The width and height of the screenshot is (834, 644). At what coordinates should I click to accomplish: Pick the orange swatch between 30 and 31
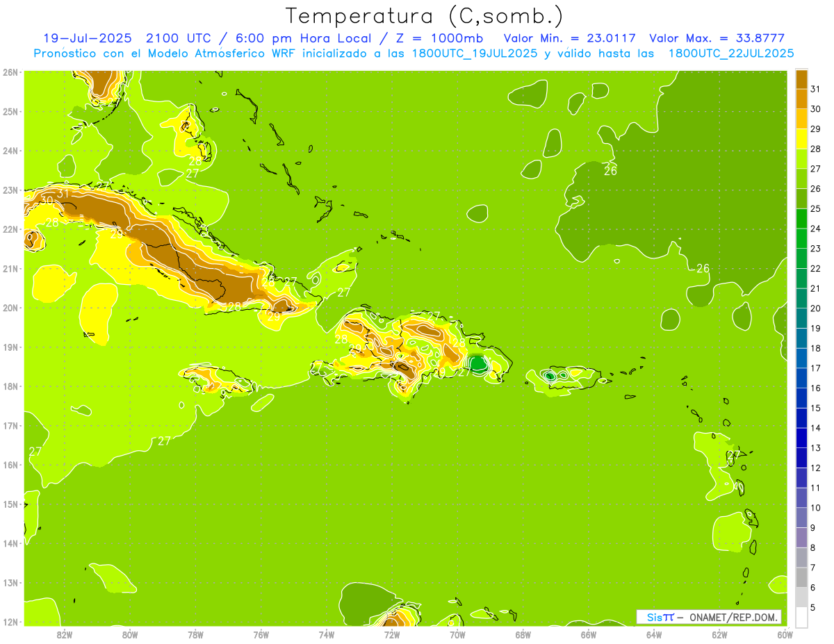(x=801, y=99)
